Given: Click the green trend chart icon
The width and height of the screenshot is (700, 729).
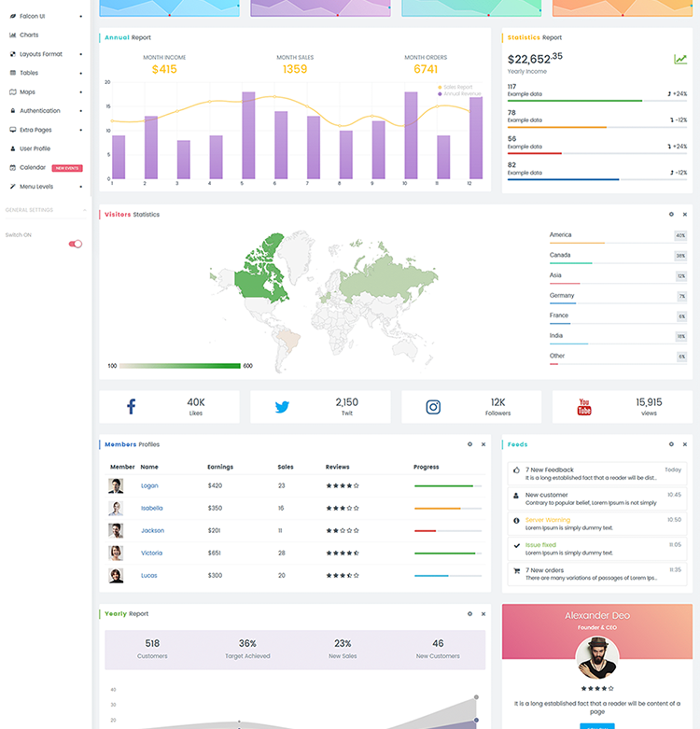Looking at the screenshot, I should point(680,60).
